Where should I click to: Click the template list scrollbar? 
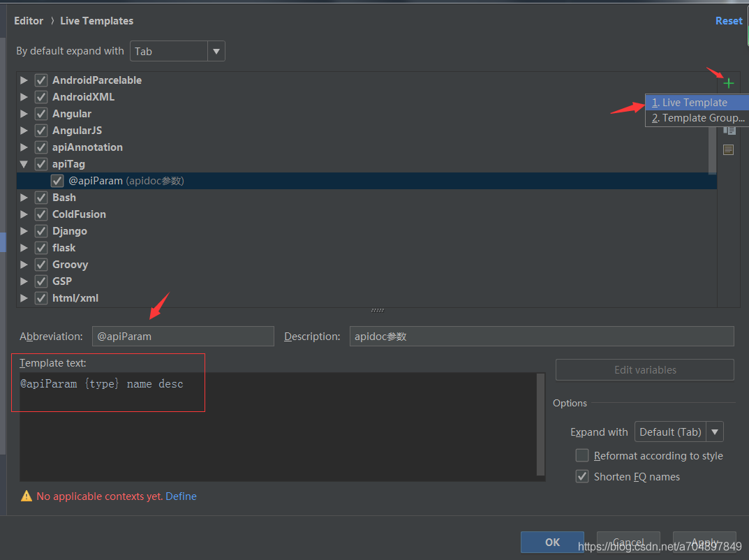(712, 151)
